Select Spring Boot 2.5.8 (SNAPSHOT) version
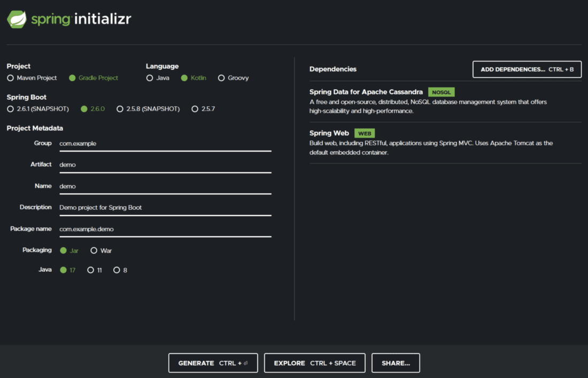Image resolution: width=588 pixels, height=378 pixels. click(x=120, y=109)
